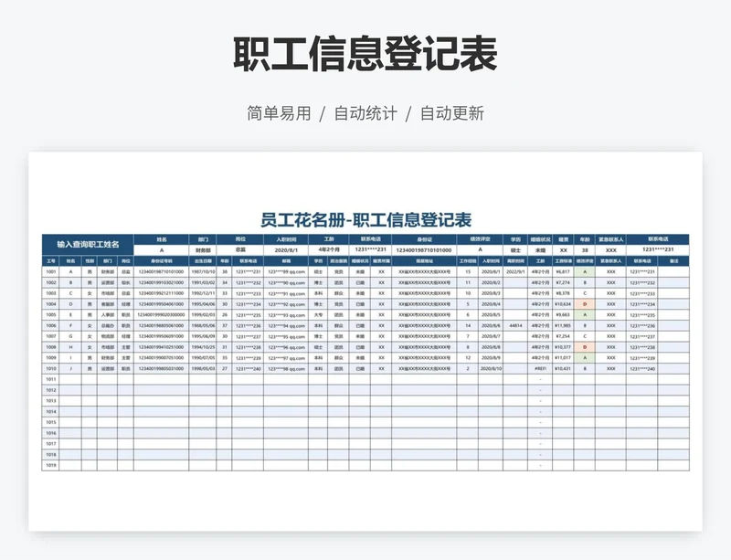731x560 pixels.
Task: Click the 自动更新 subtitle text
Action: pos(452,113)
